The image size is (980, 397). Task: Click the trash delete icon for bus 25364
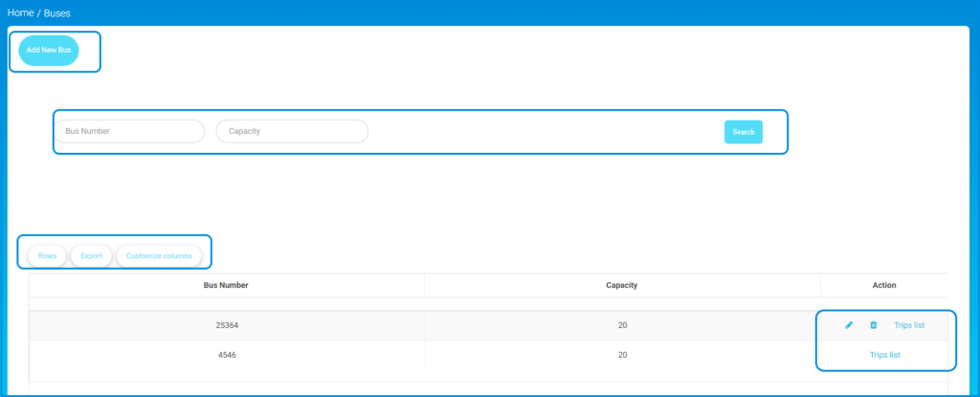tap(874, 325)
